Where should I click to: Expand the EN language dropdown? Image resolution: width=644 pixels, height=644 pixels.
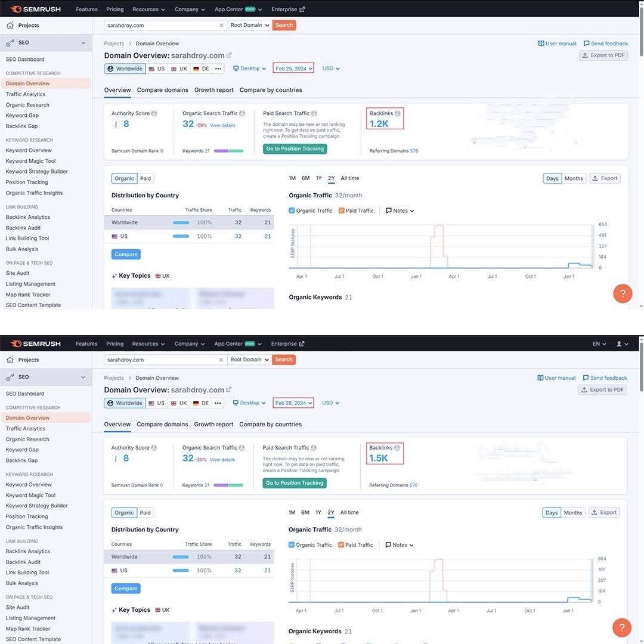pyautogui.click(x=599, y=344)
